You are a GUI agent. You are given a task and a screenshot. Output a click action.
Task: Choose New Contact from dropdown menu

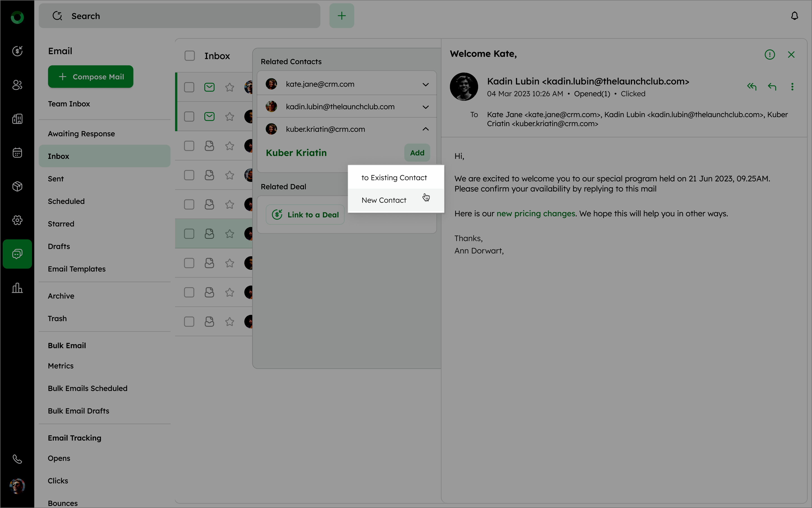[x=384, y=200]
